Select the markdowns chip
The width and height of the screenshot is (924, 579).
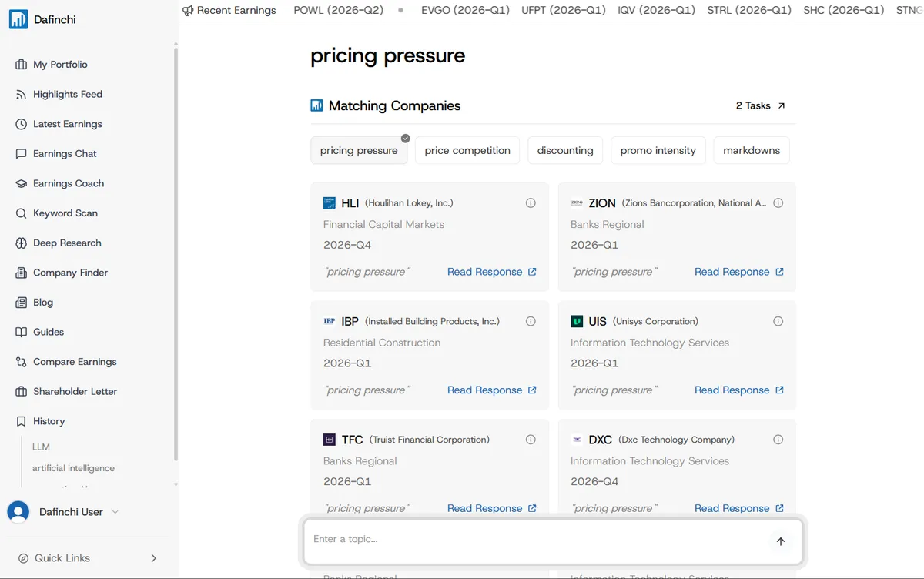pos(752,150)
